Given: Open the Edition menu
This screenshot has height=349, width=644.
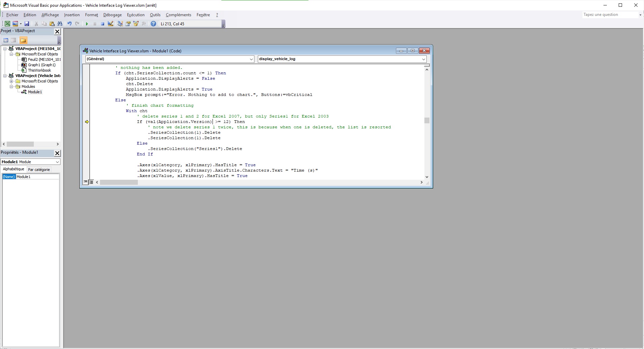Looking at the screenshot, I should [30, 15].
